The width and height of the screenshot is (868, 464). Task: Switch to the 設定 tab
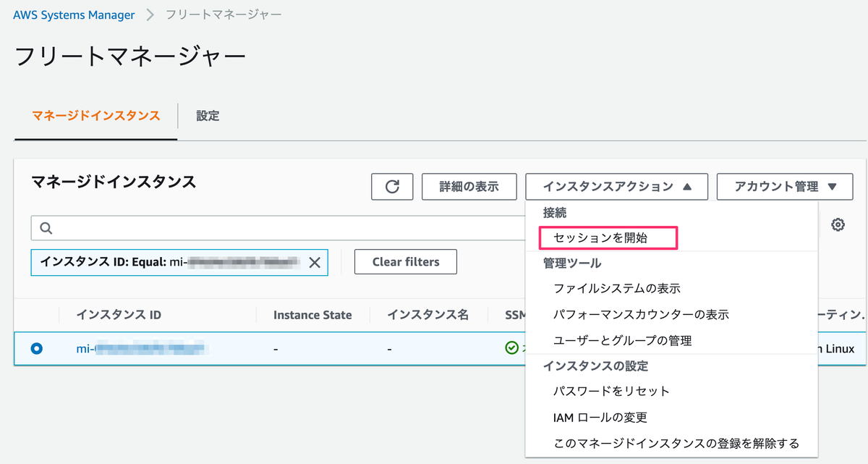pyautogui.click(x=208, y=116)
